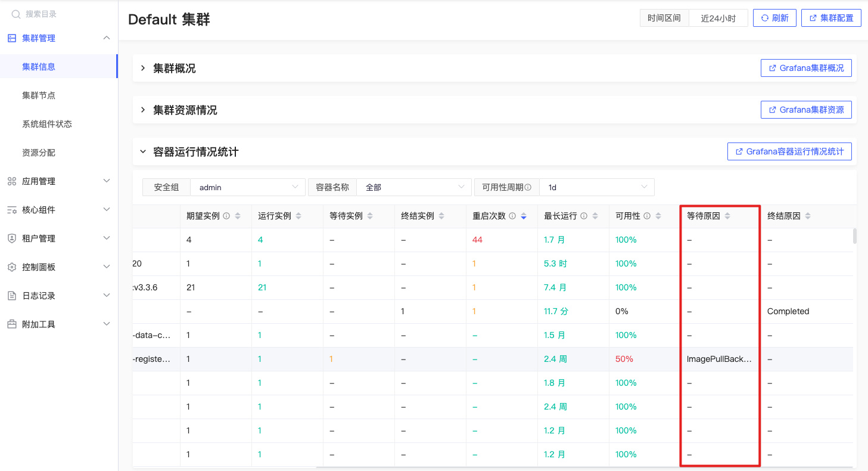The height and width of the screenshot is (471, 868).
Task: Click the 50% availability value
Action: (624, 359)
